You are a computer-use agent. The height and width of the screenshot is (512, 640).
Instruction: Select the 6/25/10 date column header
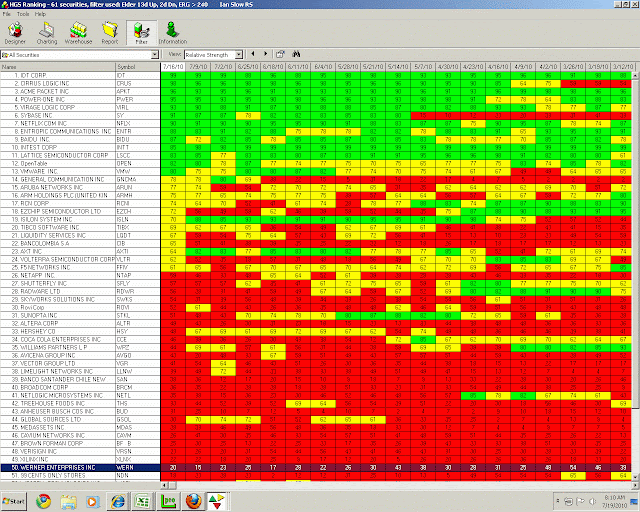(248, 67)
